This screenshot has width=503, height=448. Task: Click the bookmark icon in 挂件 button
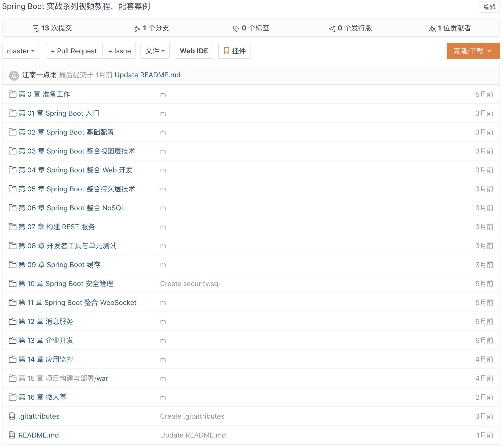point(226,51)
